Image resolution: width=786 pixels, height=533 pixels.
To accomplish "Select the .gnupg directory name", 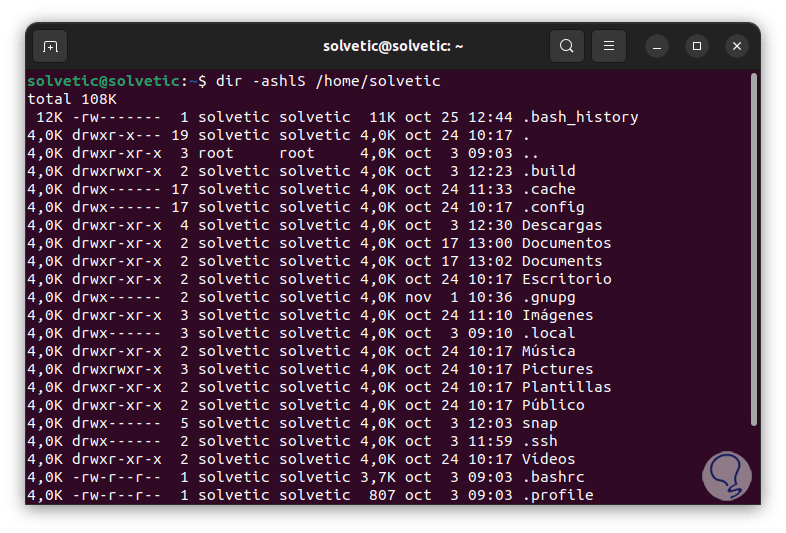I will tap(548, 297).
